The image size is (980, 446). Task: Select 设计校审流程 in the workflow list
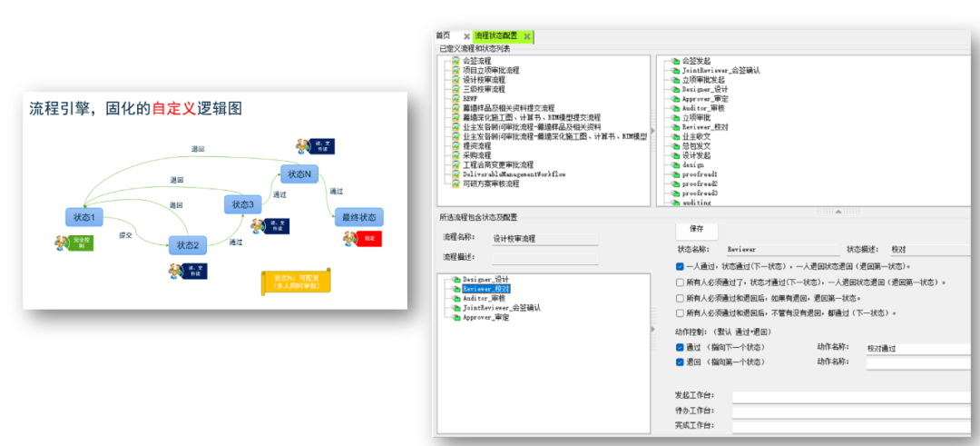tap(484, 80)
